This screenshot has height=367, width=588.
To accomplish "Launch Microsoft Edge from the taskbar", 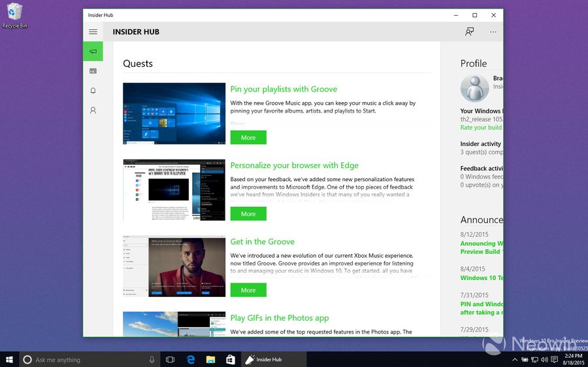I will (x=191, y=360).
